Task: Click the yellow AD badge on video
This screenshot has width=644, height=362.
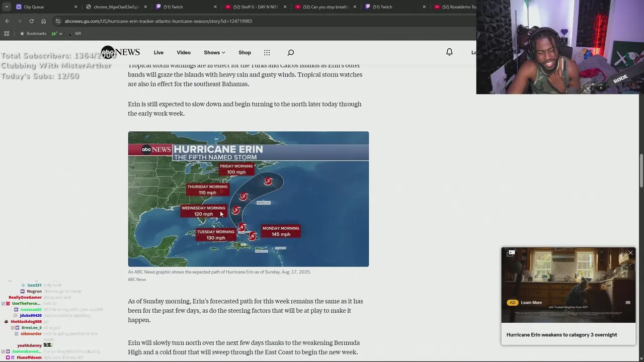Action: [x=512, y=303]
